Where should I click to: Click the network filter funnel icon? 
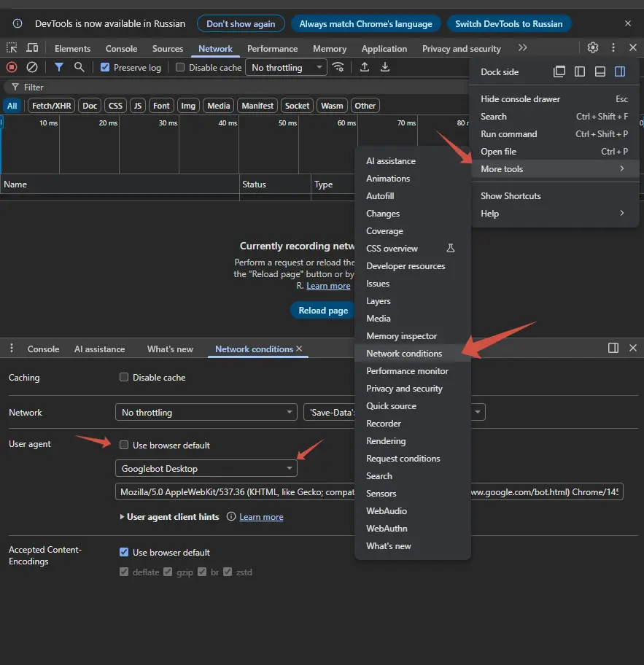click(59, 67)
